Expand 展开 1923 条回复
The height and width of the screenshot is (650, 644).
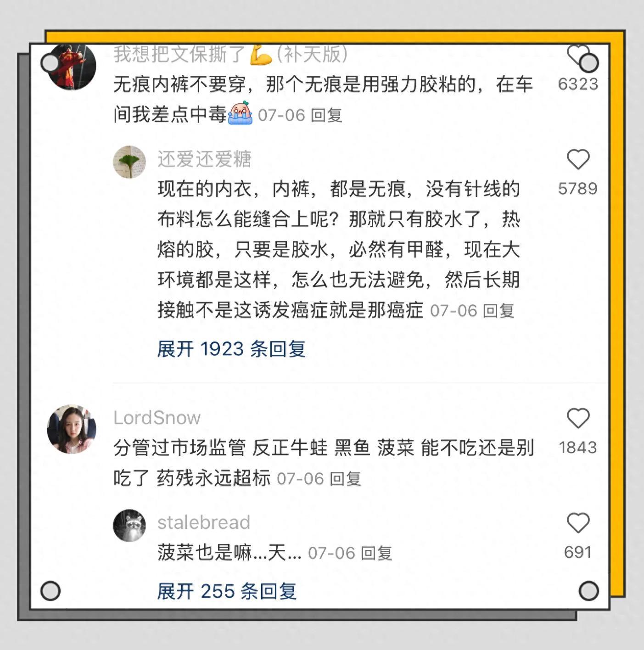231,349
